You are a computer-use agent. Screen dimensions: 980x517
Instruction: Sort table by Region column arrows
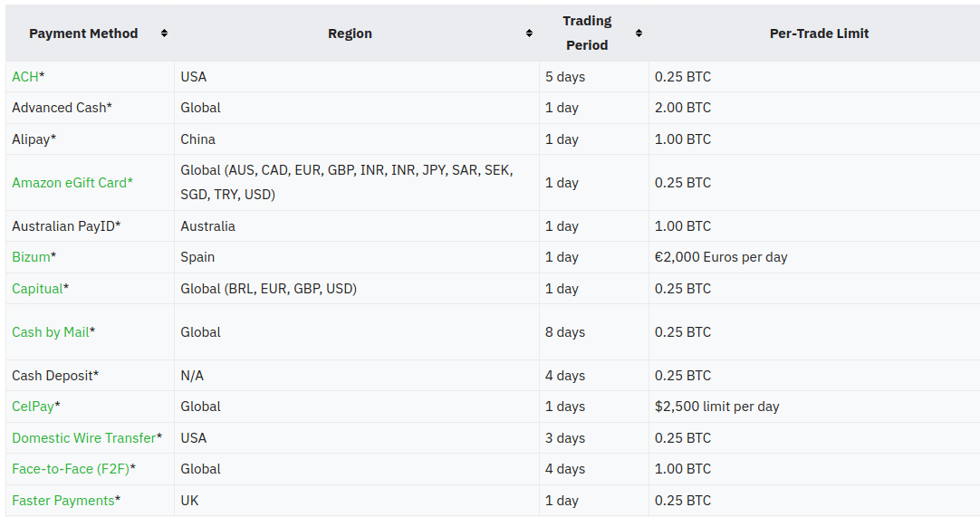(529, 34)
